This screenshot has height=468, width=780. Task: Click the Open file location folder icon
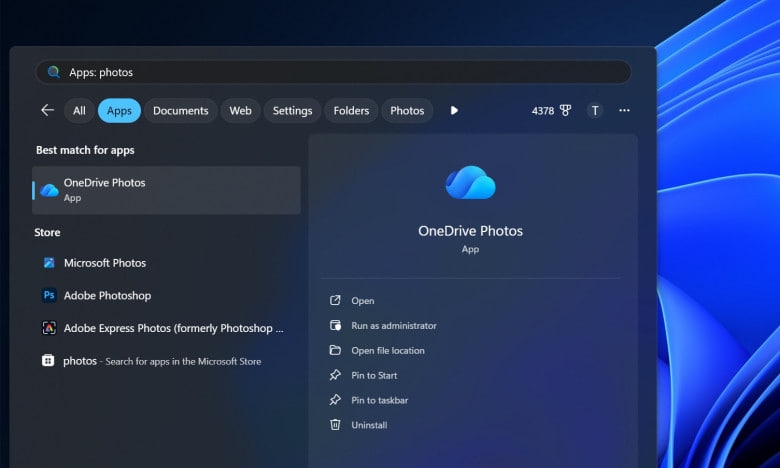[x=335, y=350]
